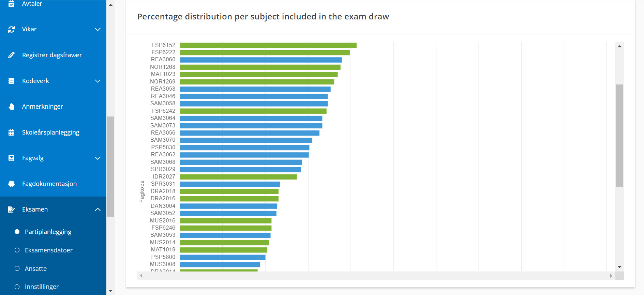Click the Vikar refresh arrows icon

(x=12, y=29)
